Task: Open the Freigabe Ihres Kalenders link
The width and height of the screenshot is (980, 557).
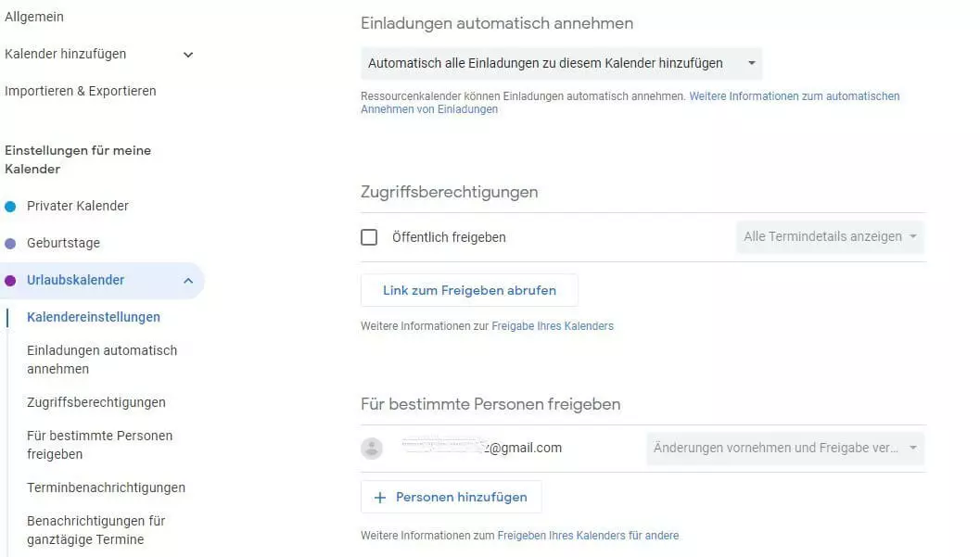Action: tap(553, 326)
